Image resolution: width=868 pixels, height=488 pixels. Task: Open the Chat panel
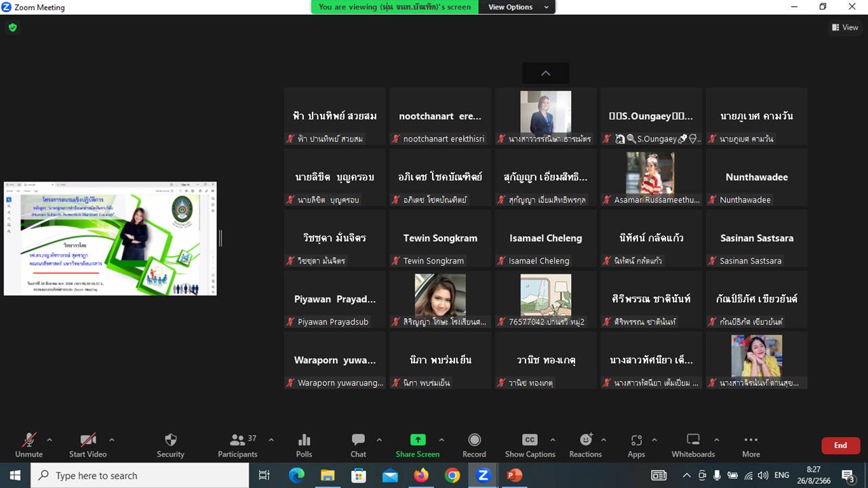pyautogui.click(x=358, y=445)
